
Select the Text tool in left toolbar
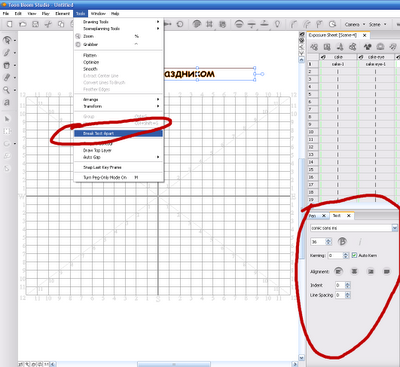(x=7, y=103)
